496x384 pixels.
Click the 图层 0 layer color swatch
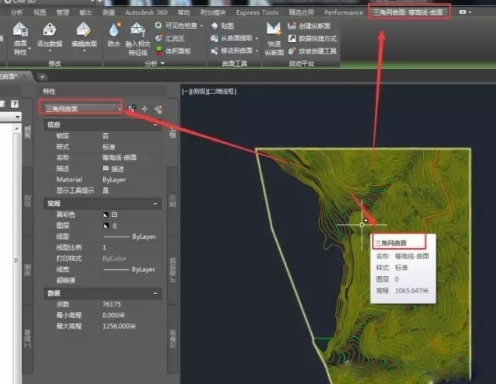[106, 226]
